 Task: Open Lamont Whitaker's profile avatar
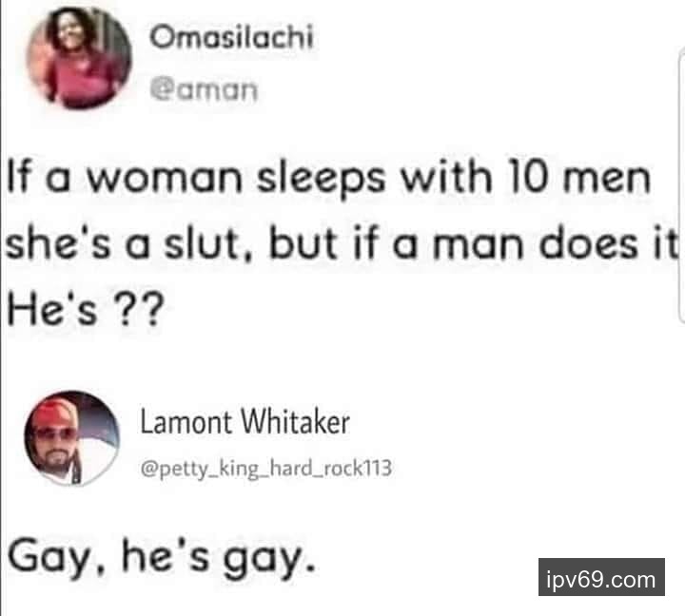click(72, 438)
